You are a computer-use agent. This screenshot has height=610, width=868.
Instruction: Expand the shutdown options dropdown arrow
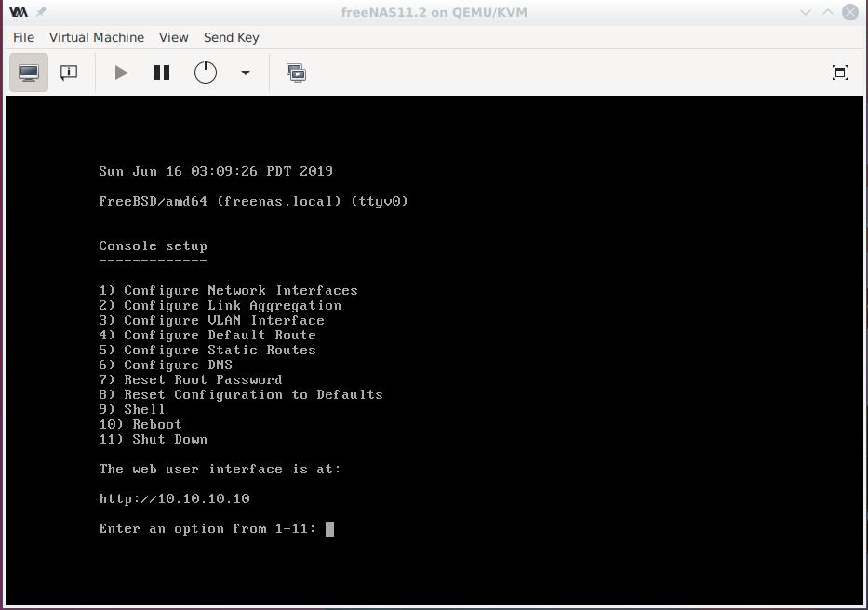[246, 73]
